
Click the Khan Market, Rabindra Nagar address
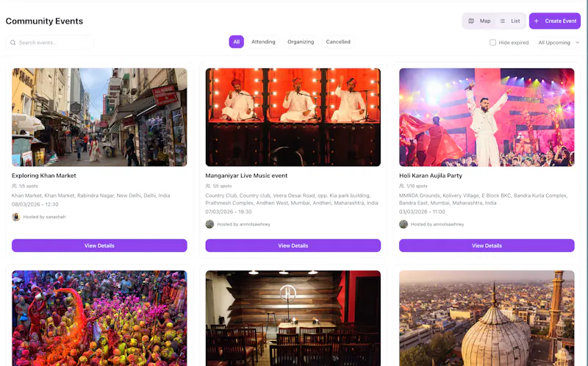[90, 195]
